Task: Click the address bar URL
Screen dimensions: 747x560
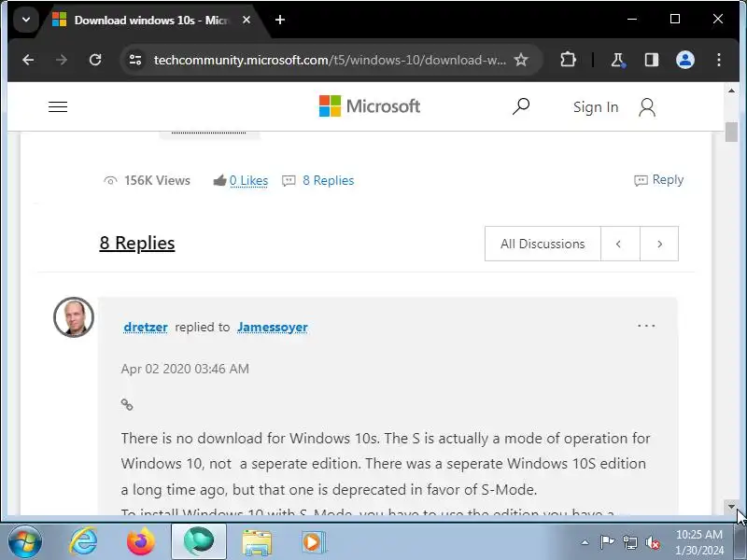Action: click(330, 60)
